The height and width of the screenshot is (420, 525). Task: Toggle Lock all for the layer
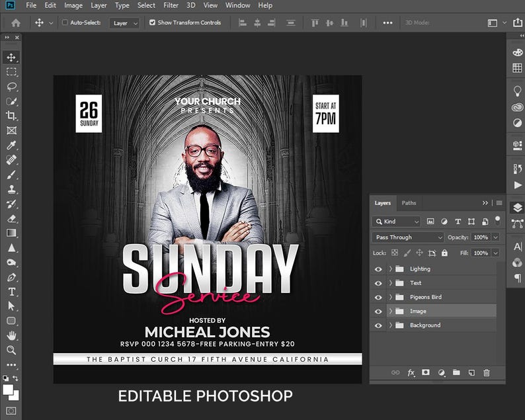tap(444, 253)
